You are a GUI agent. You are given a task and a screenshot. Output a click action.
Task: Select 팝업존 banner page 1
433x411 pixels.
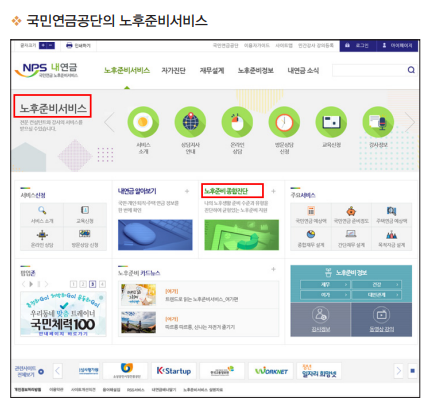(73, 284)
